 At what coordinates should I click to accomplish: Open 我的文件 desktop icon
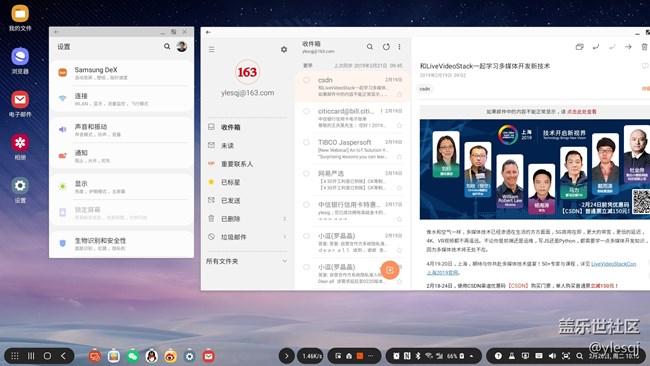click(x=20, y=18)
